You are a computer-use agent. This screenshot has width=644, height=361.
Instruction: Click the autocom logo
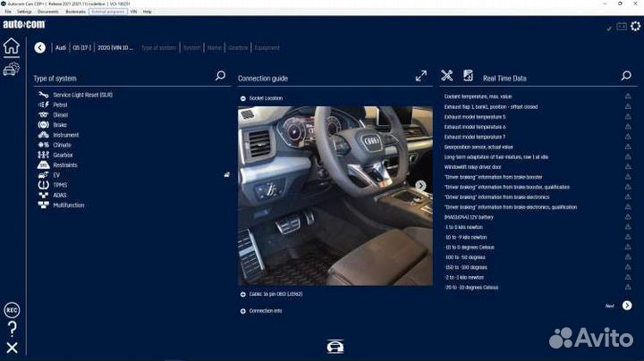24,24
